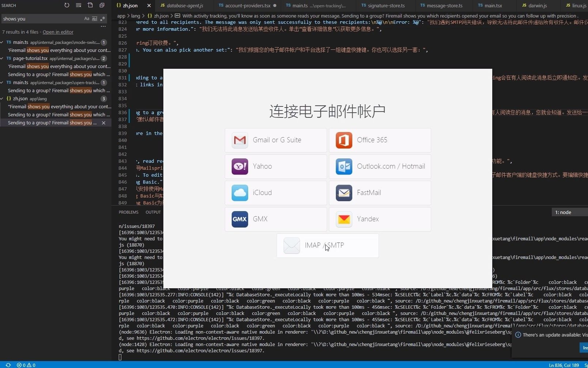Click the update notification info icon
The height and width of the screenshot is (368, 588).
click(518, 335)
